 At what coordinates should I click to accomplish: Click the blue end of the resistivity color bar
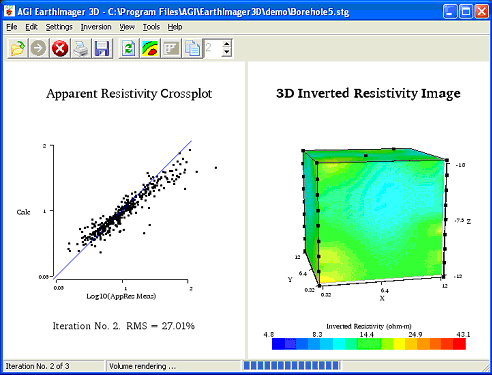[x=278, y=344]
